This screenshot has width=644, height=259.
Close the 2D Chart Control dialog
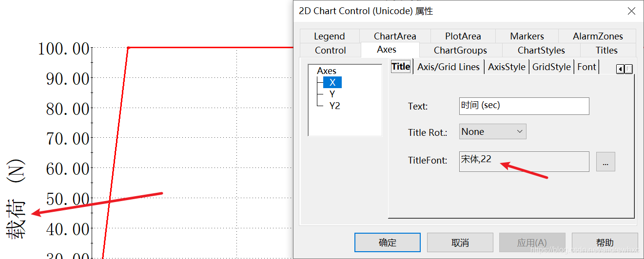632,11
